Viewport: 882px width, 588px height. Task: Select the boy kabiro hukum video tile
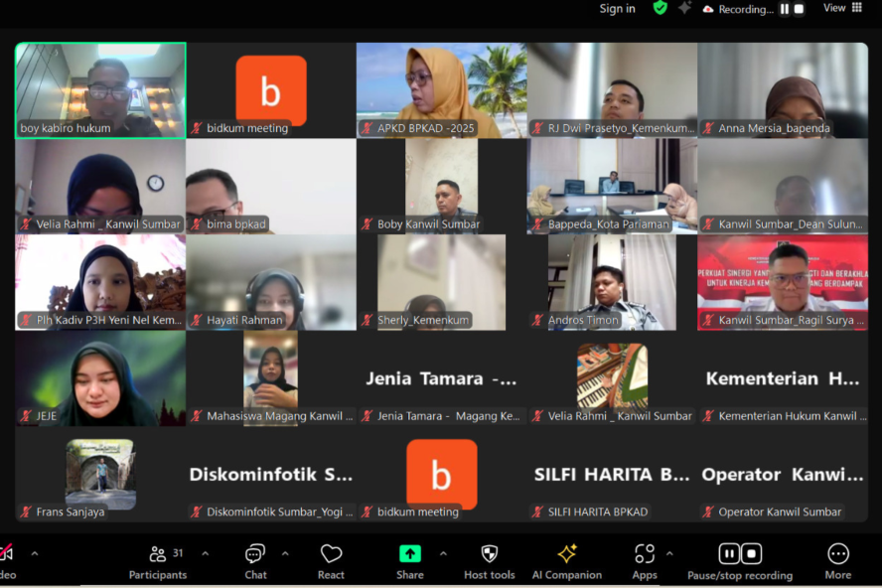[100, 89]
